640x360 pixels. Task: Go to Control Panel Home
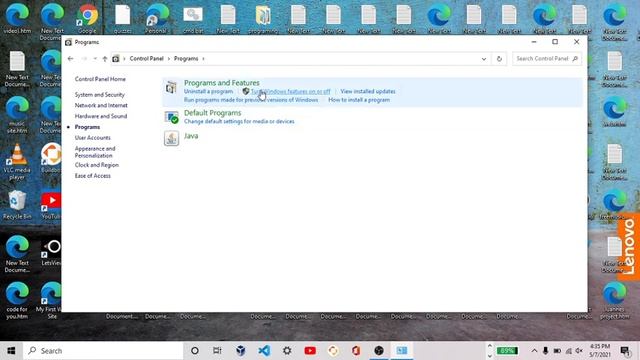coord(100,79)
